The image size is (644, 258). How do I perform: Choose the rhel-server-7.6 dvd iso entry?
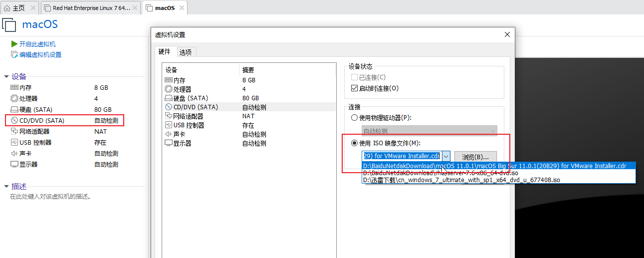(498, 173)
